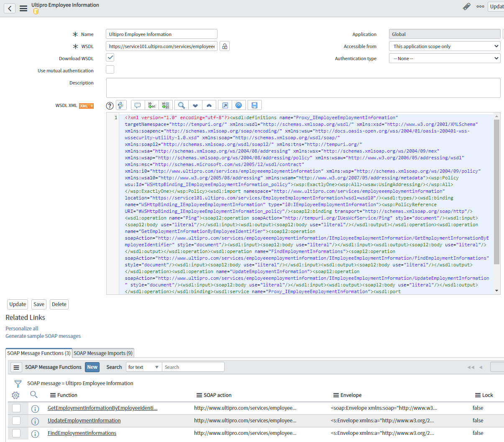504x442 pixels.
Task: Save the script with the floppy disk icon
Action: click(254, 105)
